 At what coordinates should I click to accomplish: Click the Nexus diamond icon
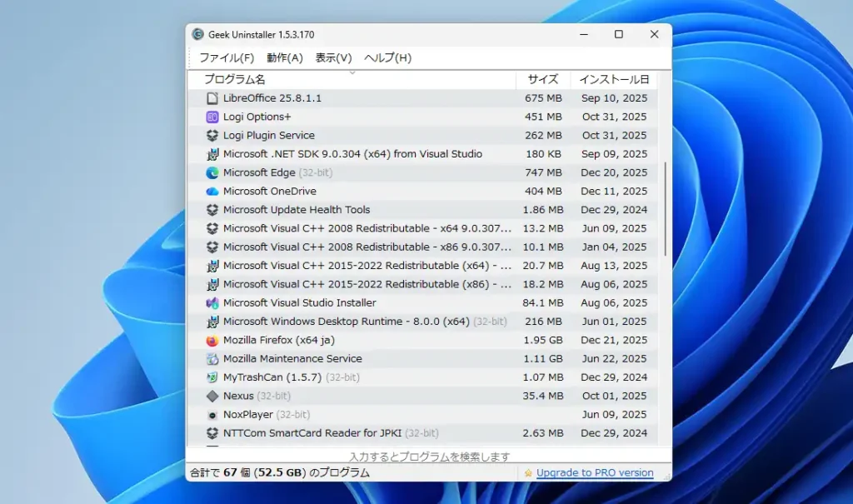[x=212, y=396]
